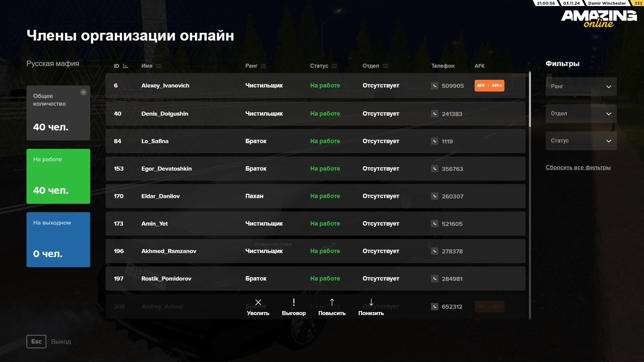Click Понизить down arrow icon

click(x=371, y=302)
